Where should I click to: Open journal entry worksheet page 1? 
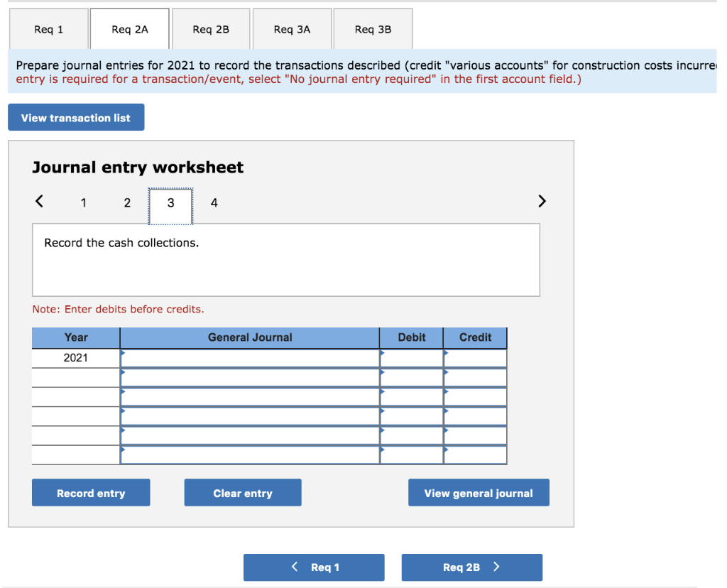pyautogui.click(x=83, y=202)
